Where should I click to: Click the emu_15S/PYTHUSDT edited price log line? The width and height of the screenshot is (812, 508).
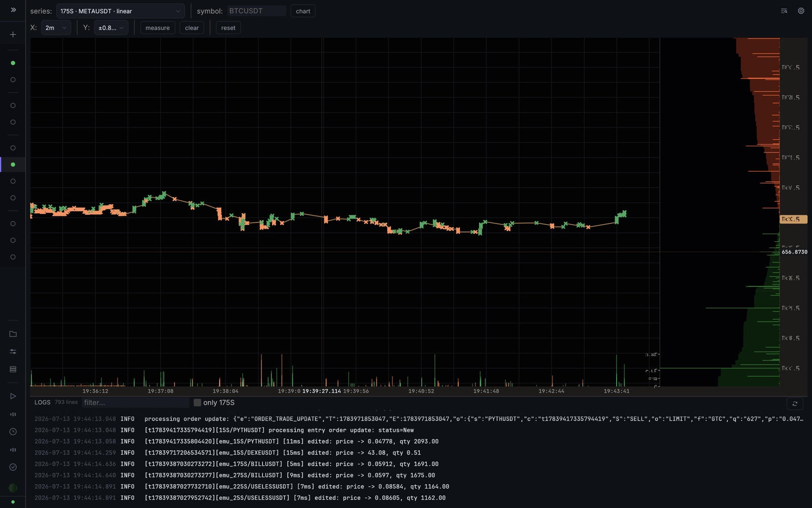(419, 441)
